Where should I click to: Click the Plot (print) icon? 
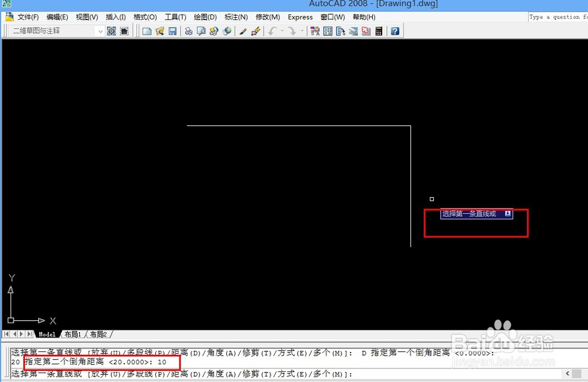tap(189, 31)
